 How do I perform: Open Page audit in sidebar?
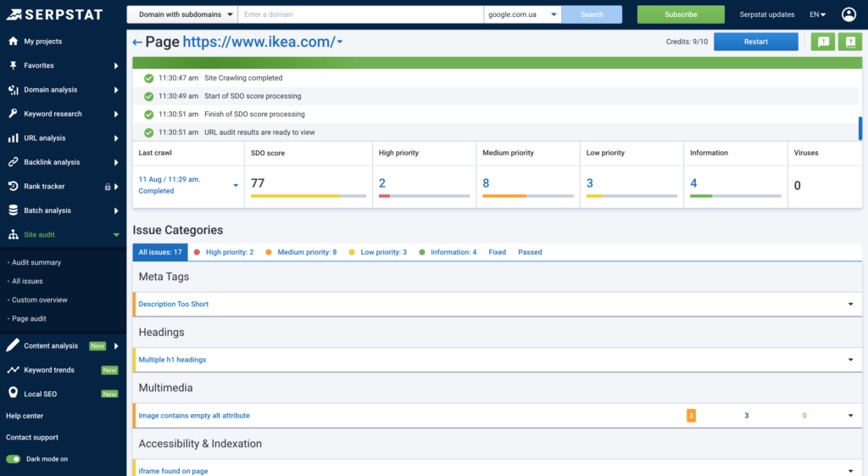(29, 319)
